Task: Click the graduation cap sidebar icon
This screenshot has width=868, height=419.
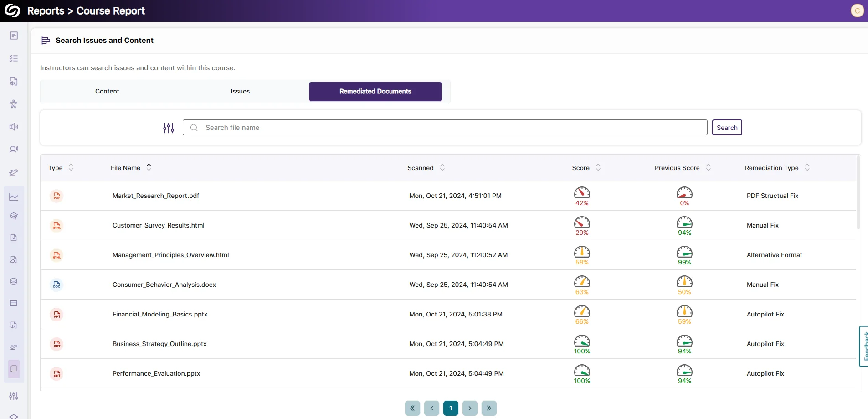Action: click(x=14, y=216)
